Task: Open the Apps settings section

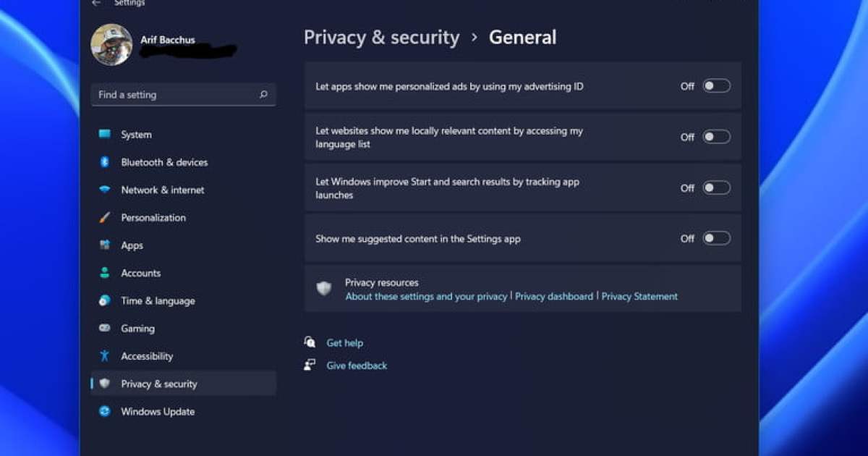Action: [132, 245]
